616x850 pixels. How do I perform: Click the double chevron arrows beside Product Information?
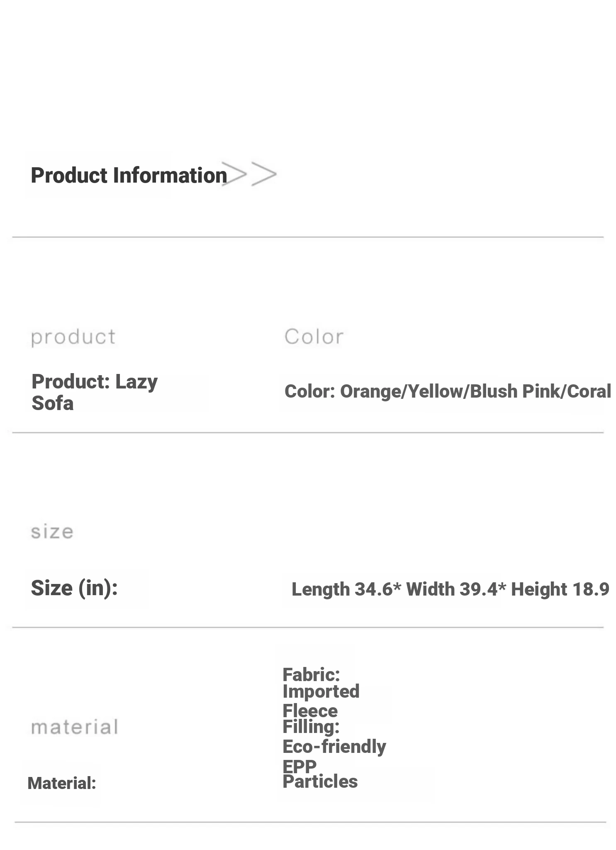point(250,174)
